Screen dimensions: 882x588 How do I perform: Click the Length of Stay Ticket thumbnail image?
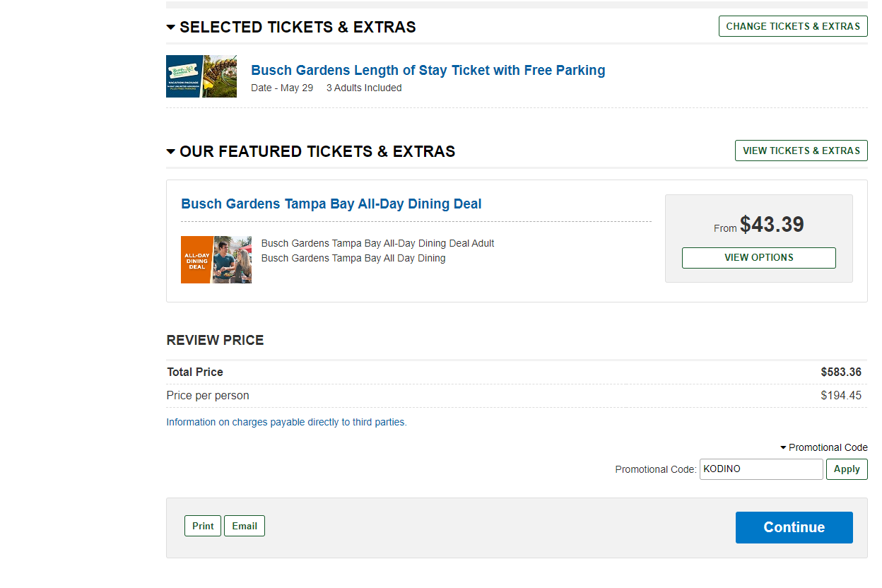click(x=201, y=76)
